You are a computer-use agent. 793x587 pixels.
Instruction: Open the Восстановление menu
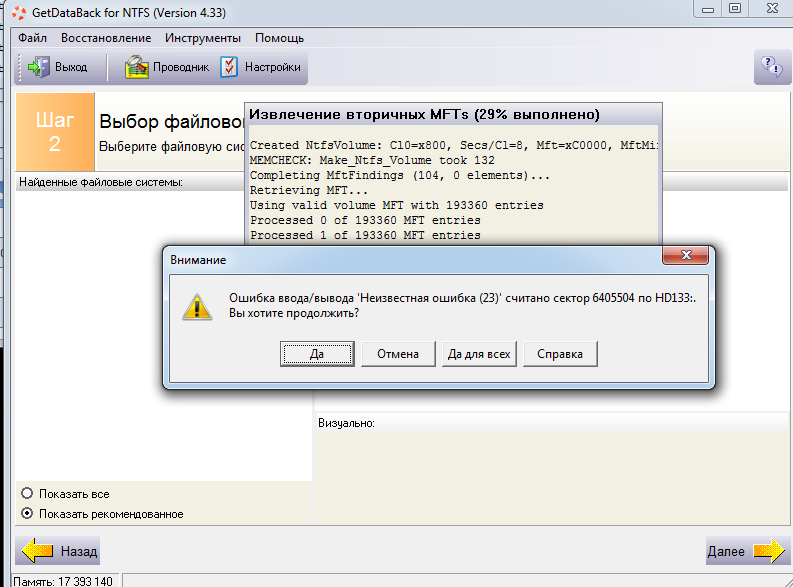[106, 38]
